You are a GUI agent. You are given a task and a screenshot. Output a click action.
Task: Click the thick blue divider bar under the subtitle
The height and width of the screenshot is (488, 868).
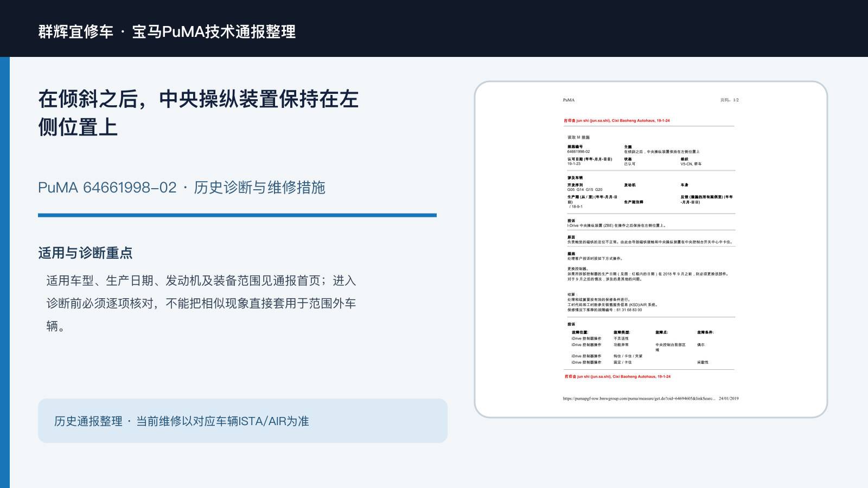[237, 215]
